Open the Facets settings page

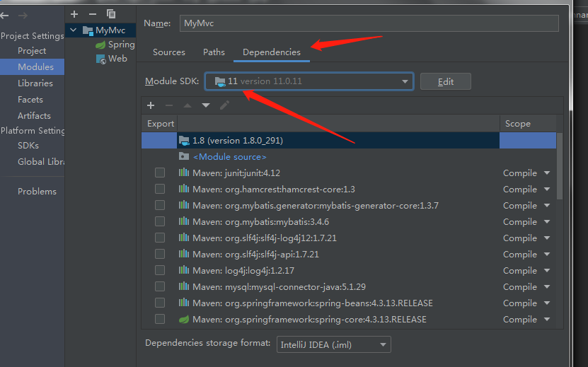coord(30,99)
